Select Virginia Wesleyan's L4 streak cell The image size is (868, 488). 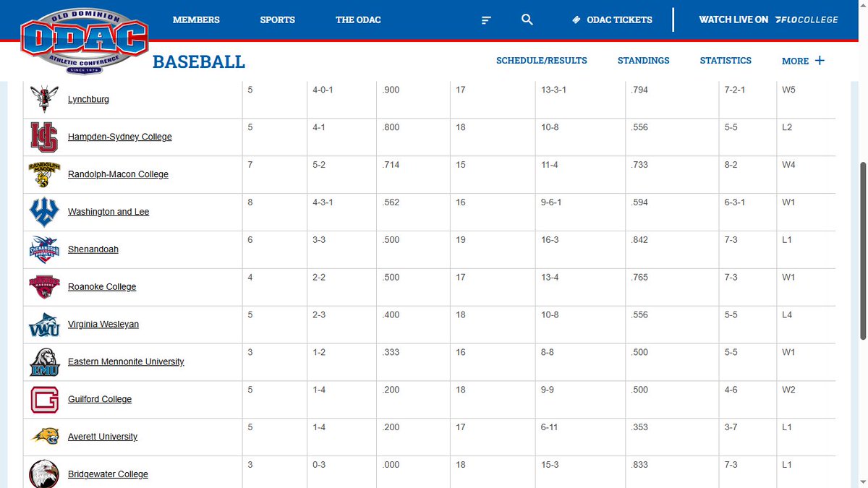788,315
